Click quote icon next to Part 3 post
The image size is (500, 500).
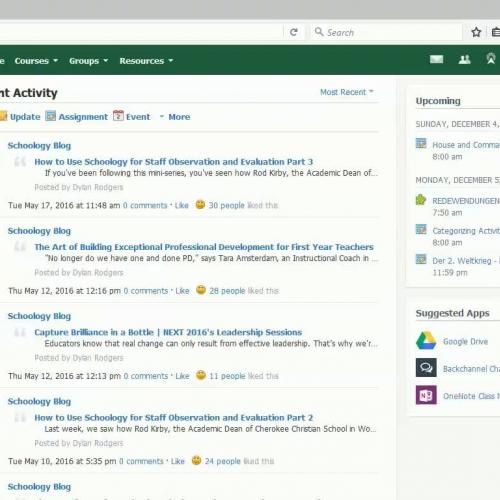tap(20, 162)
